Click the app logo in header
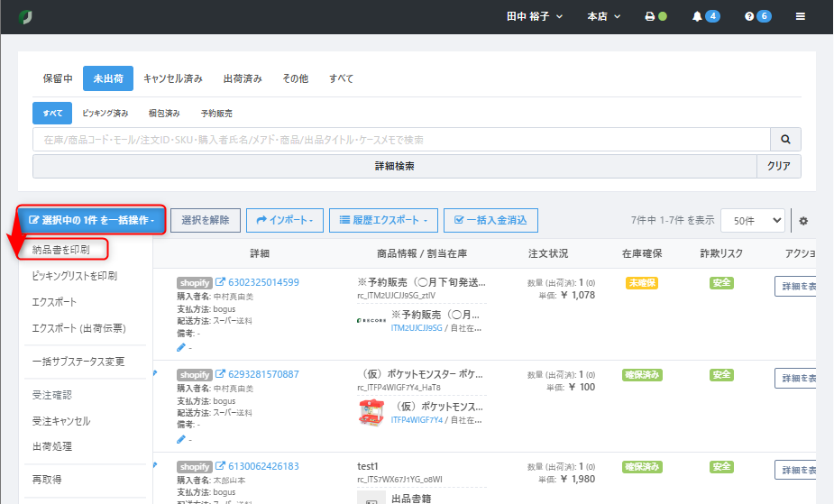This screenshot has height=504, width=834. pos(25,16)
